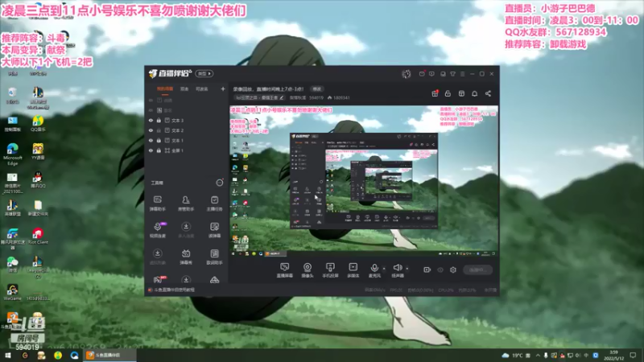644x362 pixels.
Task: Edit the stream category with the pencil tag
Action: 259,97
